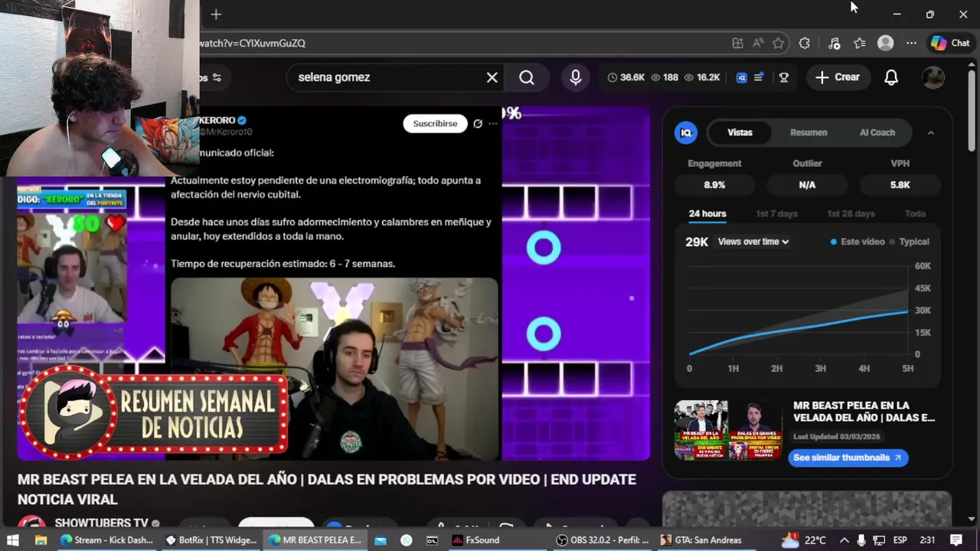
Task: Open the split screen icon in the address bar
Action: pyautogui.click(x=737, y=43)
